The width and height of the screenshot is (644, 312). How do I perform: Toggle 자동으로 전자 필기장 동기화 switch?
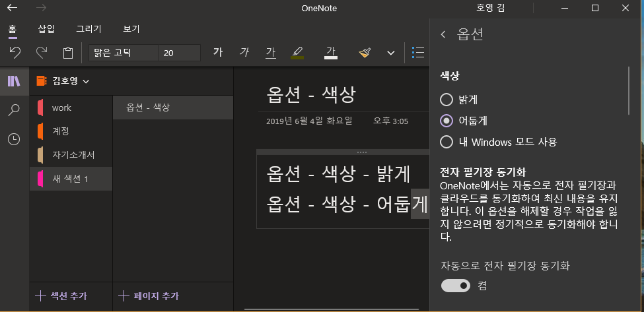pyautogui.click(x=456, y=286)
